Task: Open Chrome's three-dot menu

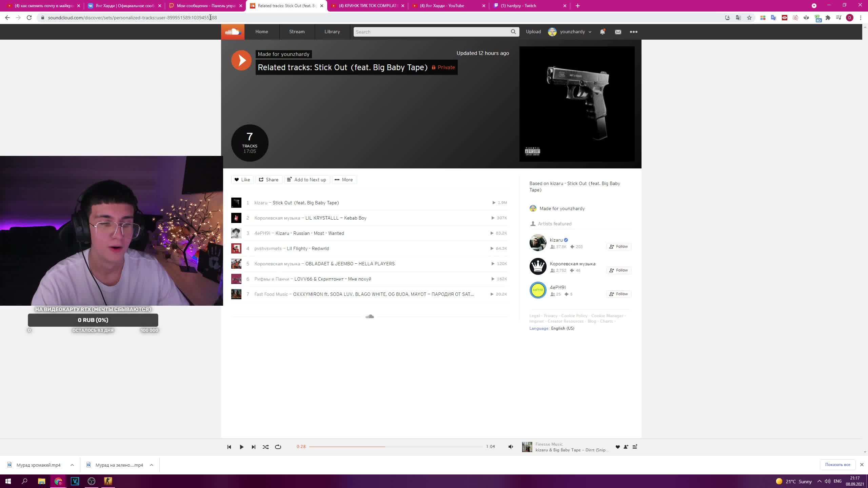Action: tap(861, 18)
